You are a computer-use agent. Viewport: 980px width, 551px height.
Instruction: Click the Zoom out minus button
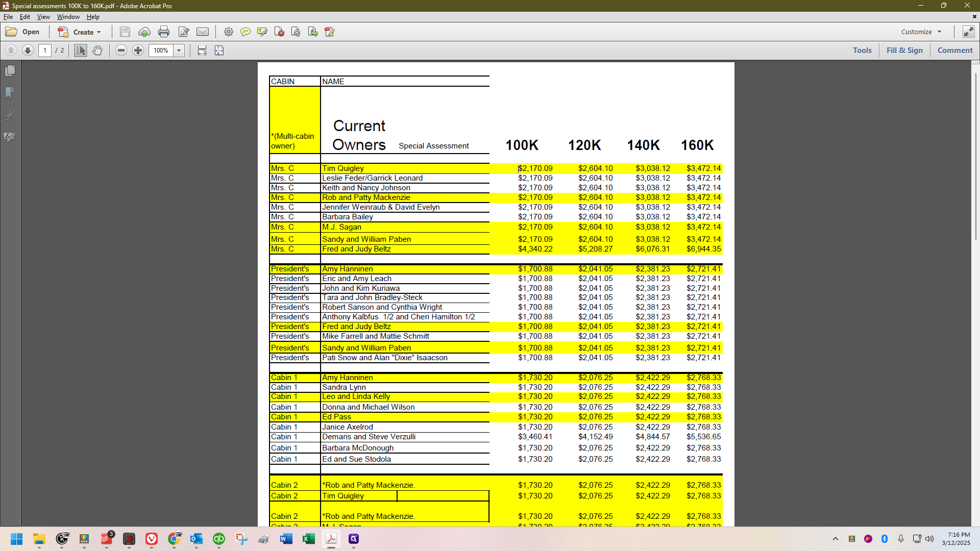pyautogui.click(x=121, y=51)
